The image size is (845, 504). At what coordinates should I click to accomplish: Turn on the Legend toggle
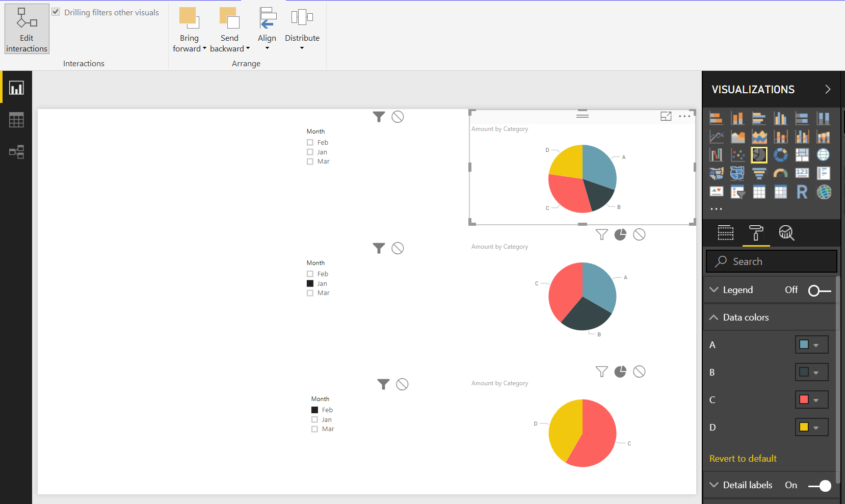click(820, 290)
